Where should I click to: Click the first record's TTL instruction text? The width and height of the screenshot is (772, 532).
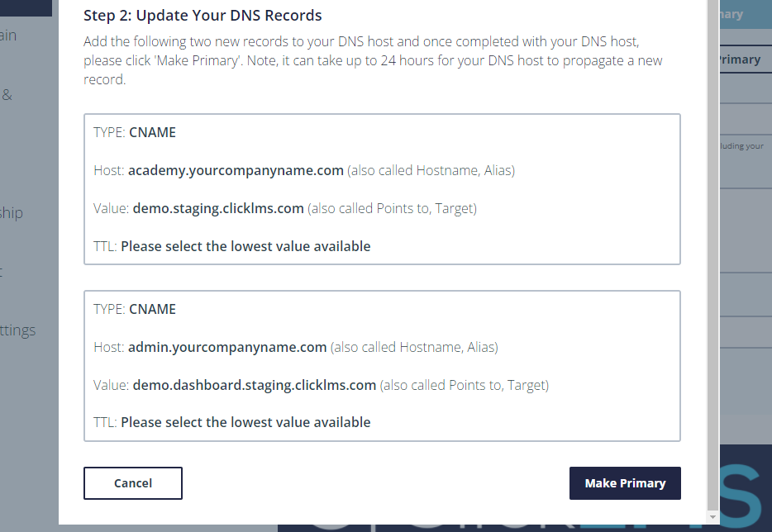point(245,246)
